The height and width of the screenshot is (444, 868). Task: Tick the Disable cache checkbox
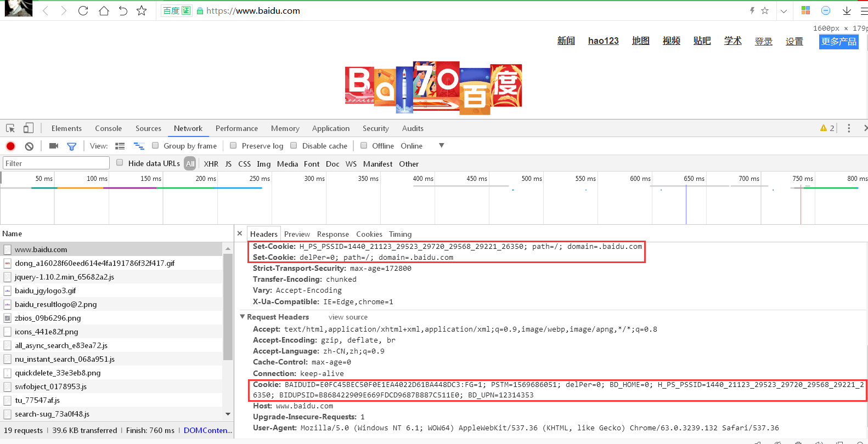coord(294,145)
